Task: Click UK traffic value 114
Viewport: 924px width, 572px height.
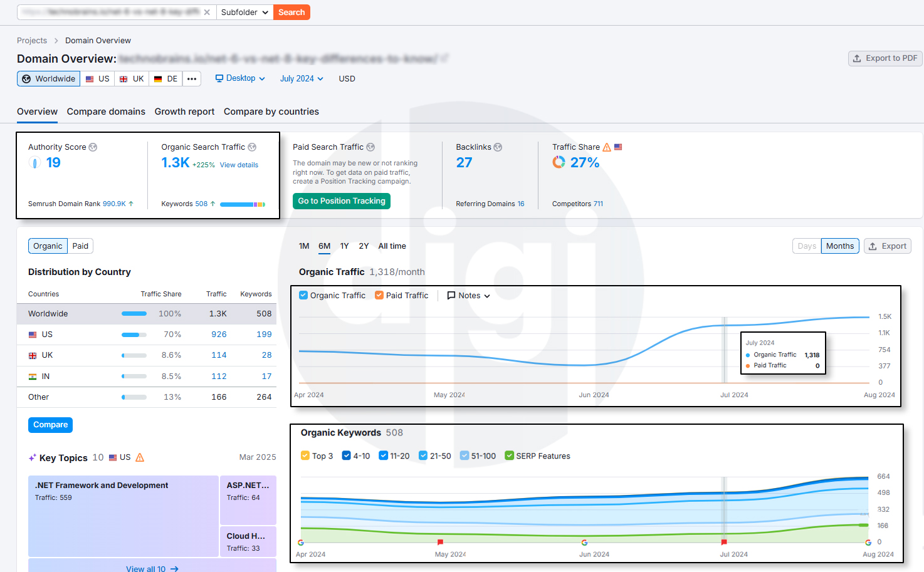Action: tap(219, 355)
